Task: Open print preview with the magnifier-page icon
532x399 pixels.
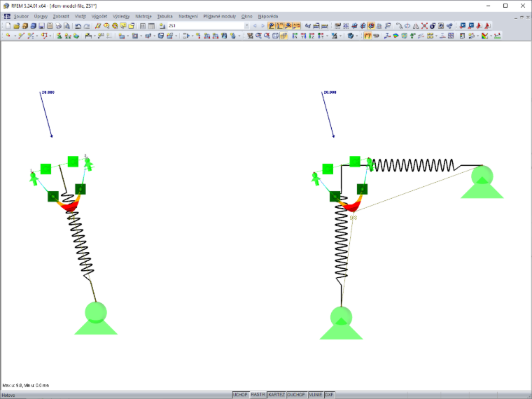Action: 66,26
